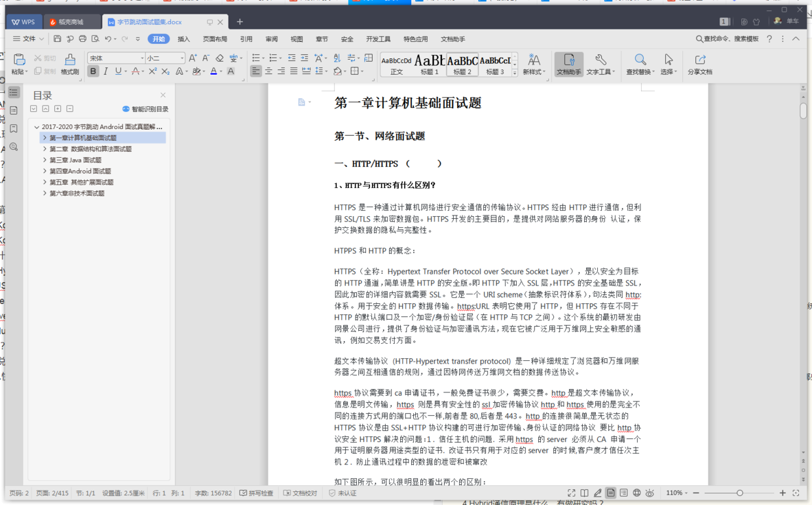Click 文档校对 in status bar
The image size is (812, 505).
coord(300,493)
